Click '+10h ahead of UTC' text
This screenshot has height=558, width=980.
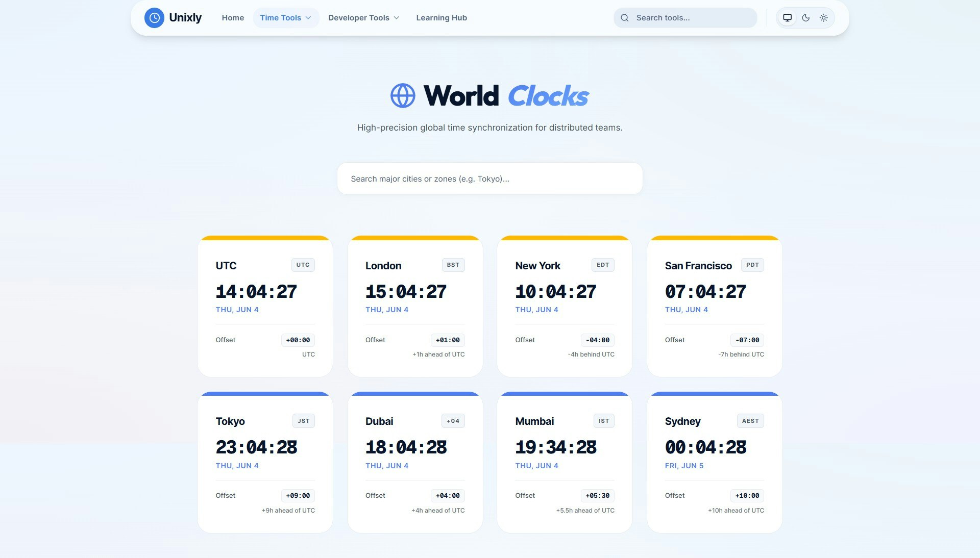click(x=736, y=511)
